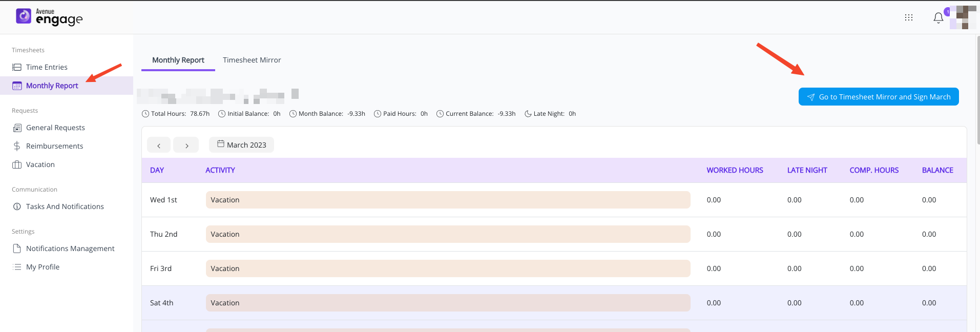
Task: Click the Reimbursements dollar icon
Action: pos(17,146)
